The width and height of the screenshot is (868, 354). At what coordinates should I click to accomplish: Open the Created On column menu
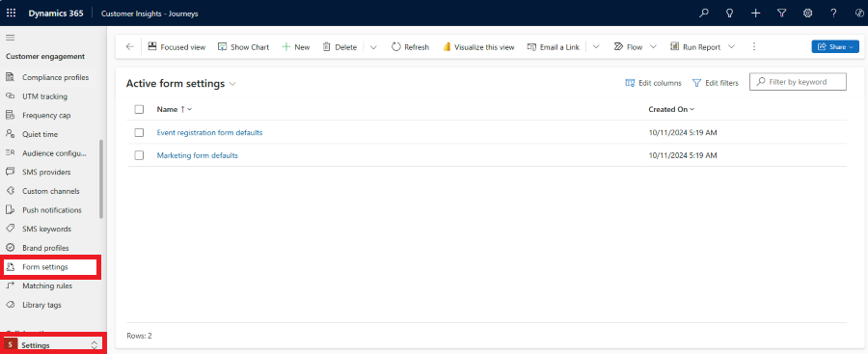click(671, 109)
